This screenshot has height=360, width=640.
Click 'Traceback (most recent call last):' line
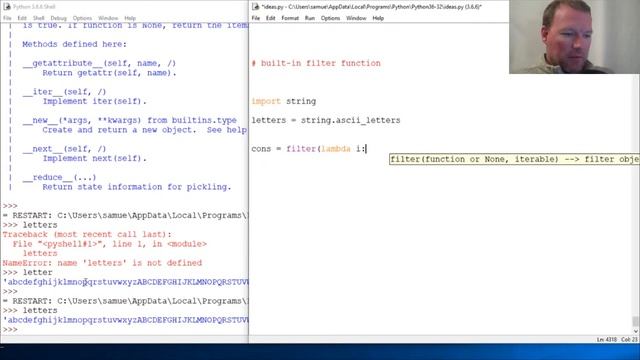pos(87,234)
